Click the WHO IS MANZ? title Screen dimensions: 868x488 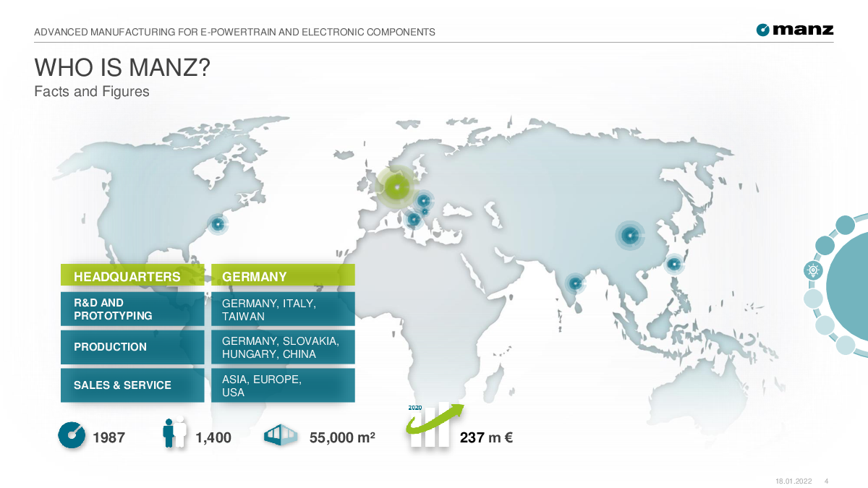123,69
